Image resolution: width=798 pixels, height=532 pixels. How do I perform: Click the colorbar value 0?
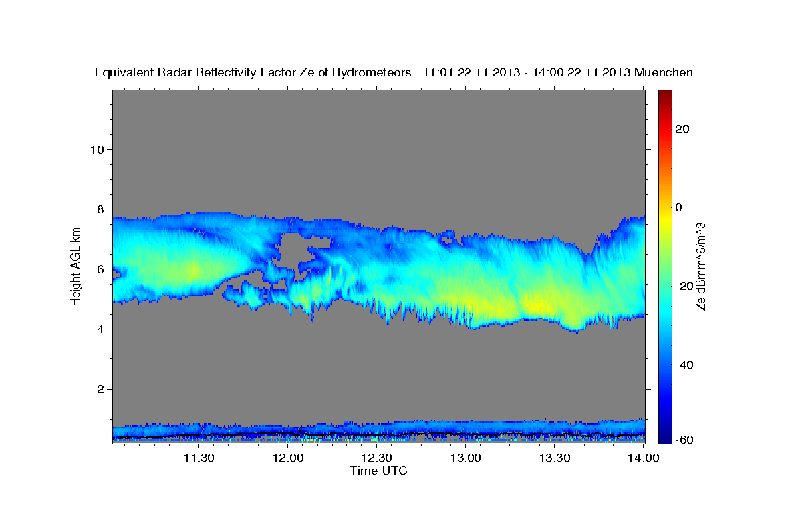[678, 207]
